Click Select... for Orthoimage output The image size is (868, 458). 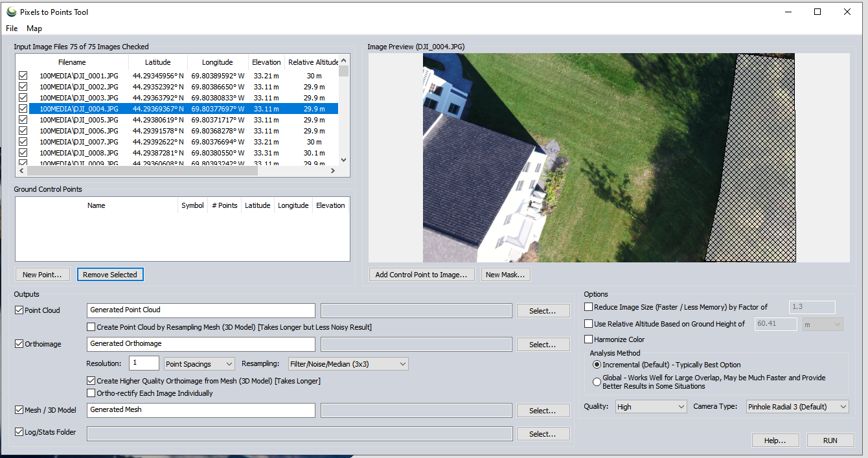point(543,345)
